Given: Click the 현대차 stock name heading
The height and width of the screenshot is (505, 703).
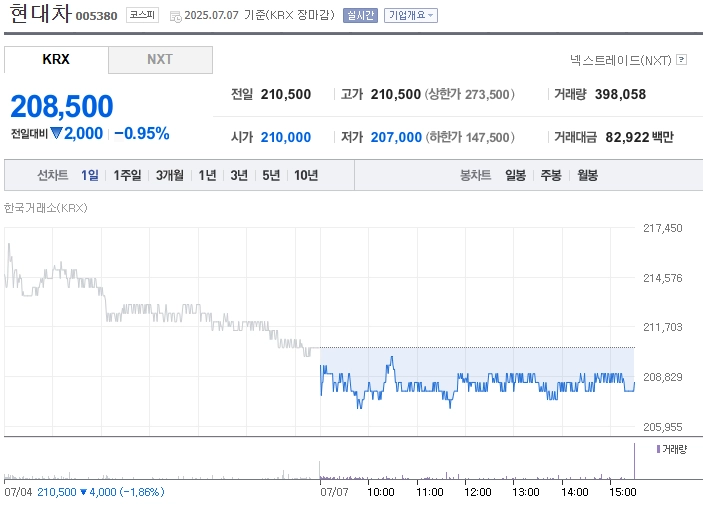Looking at the screenshot, I should point(40,13).
